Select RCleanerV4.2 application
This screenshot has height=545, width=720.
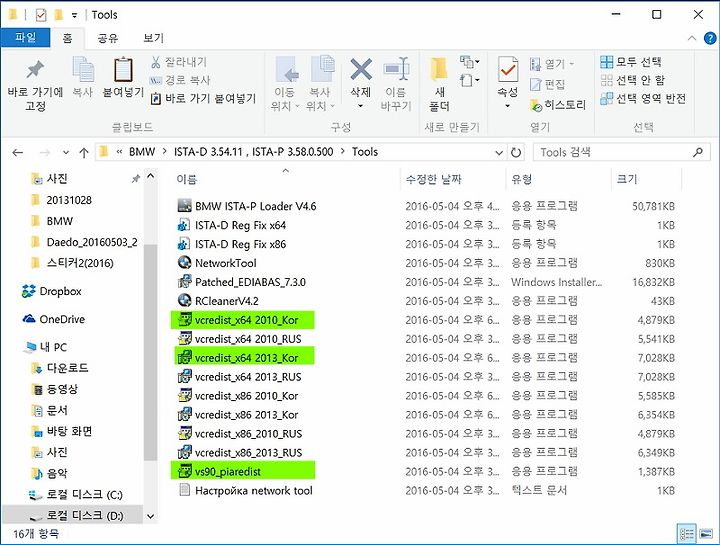click(218, 301)
